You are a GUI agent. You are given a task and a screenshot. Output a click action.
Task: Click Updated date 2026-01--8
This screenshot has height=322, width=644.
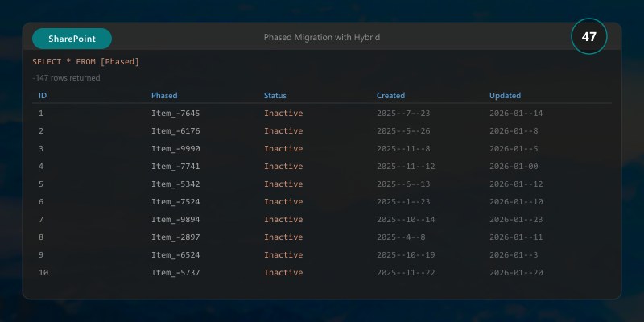coord(514,130)
